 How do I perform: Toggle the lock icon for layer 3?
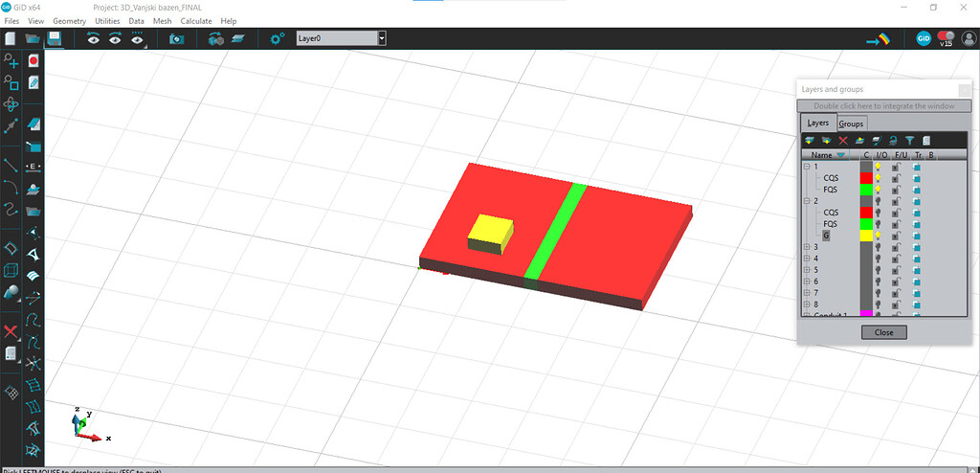coord(897,247)
